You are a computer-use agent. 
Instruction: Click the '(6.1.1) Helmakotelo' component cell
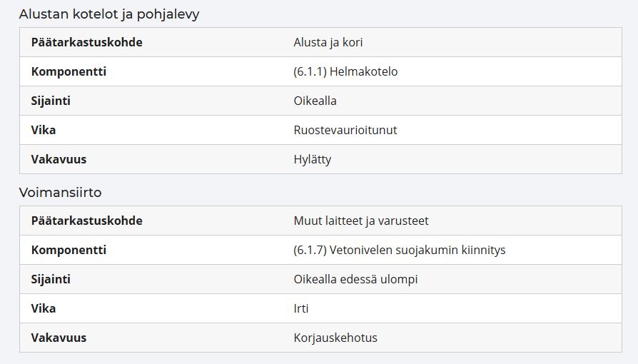pyautogui.click(x=345, y=71)
